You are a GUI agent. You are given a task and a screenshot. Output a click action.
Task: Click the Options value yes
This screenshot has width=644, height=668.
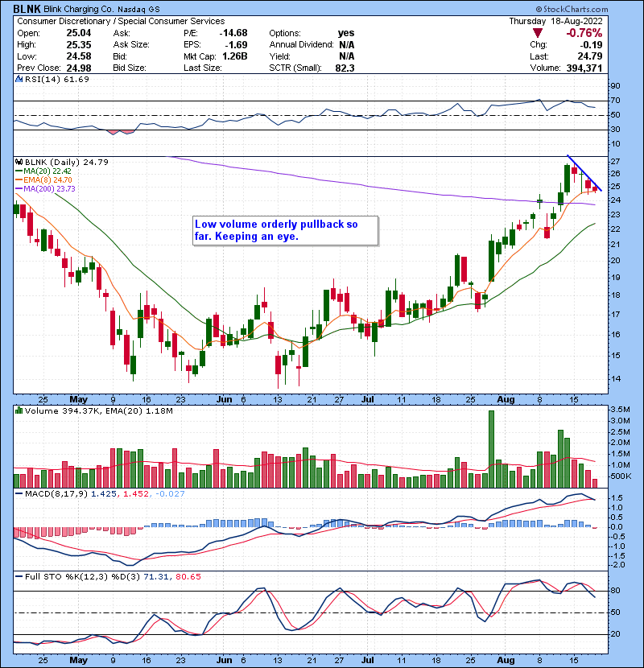pyautogui.click(x=346, y=33)
